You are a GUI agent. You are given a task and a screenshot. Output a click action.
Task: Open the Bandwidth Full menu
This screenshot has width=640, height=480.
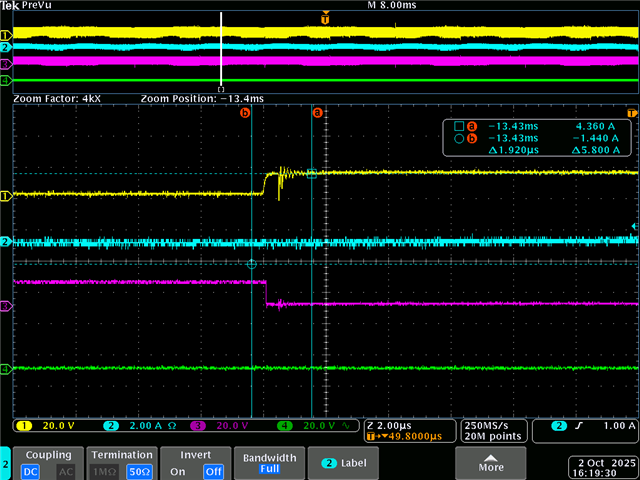[x=269, y=463]
